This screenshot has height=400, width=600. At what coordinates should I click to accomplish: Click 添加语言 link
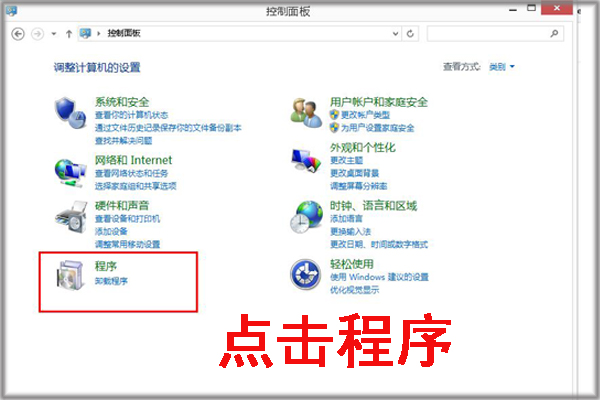coord(346,219)
